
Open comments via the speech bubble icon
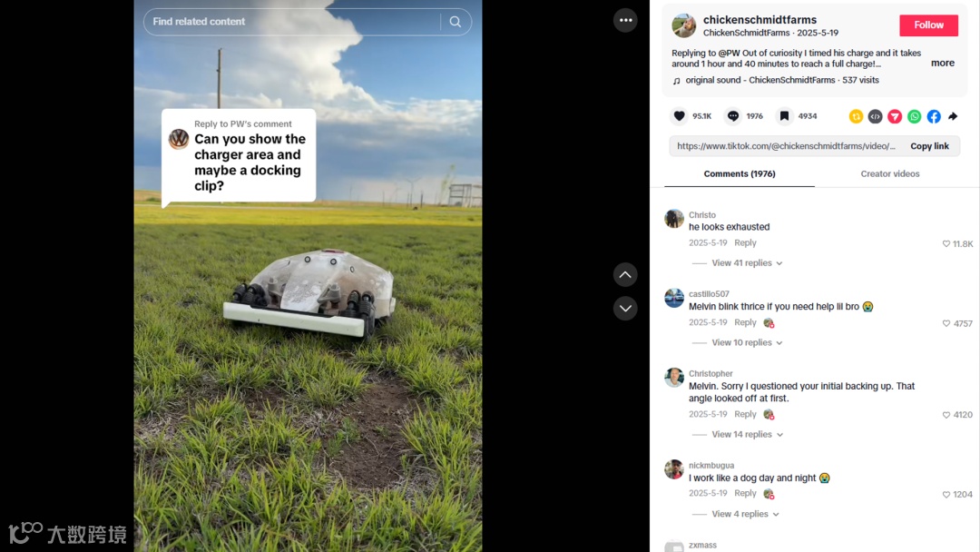tap(733, 116)
